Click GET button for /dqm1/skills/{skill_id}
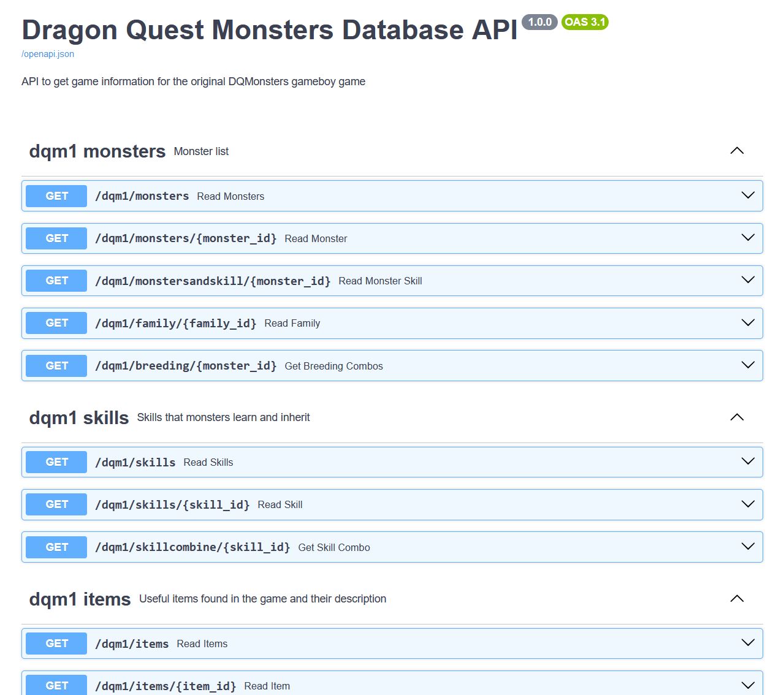The height and width of the screenshot is (695, 784). pos(56,504)
